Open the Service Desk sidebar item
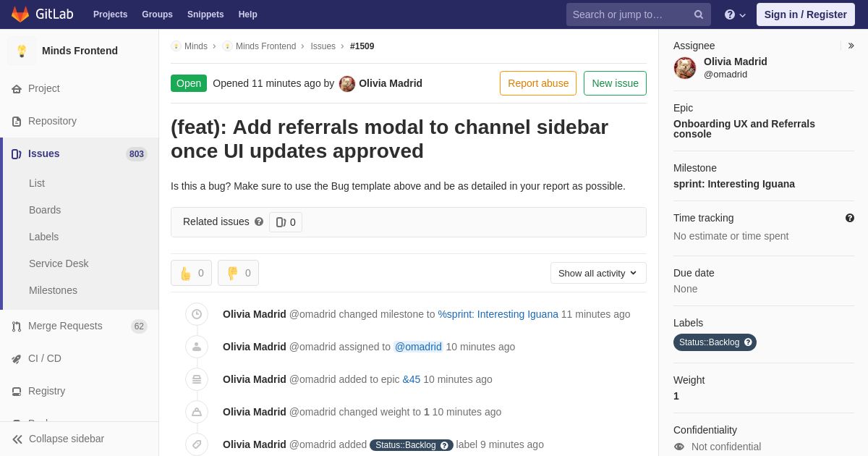 (x=59, y=263)
